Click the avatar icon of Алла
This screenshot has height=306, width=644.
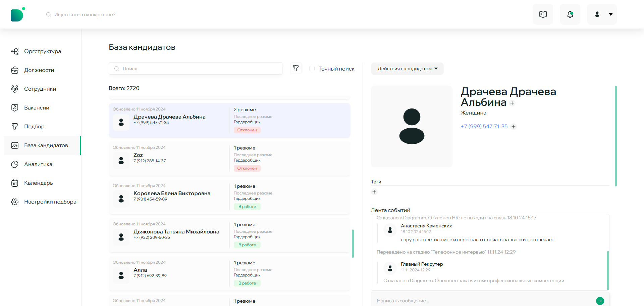tap(121, 275)
